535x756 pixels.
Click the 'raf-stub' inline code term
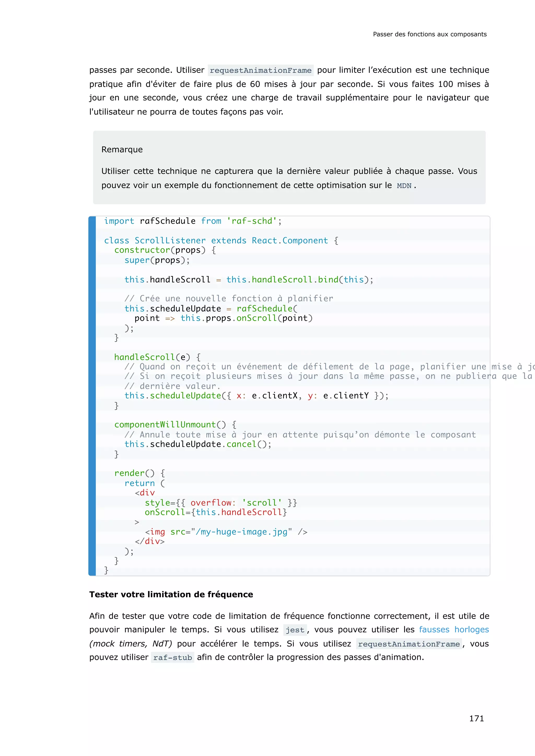(x=172, y=658)
